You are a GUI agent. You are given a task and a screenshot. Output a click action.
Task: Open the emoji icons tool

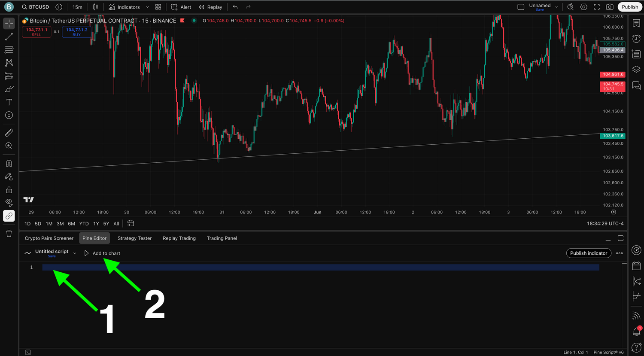click(9, 116)
